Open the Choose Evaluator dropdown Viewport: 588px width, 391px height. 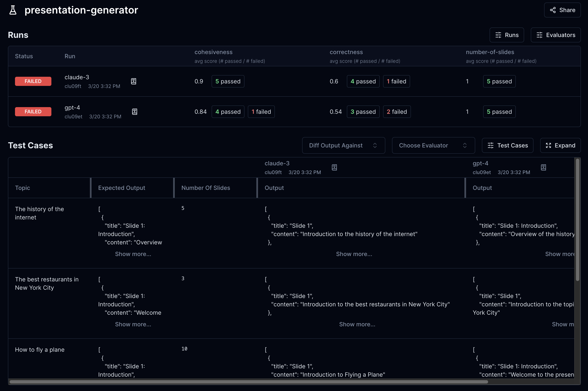[x=432, y=145]
